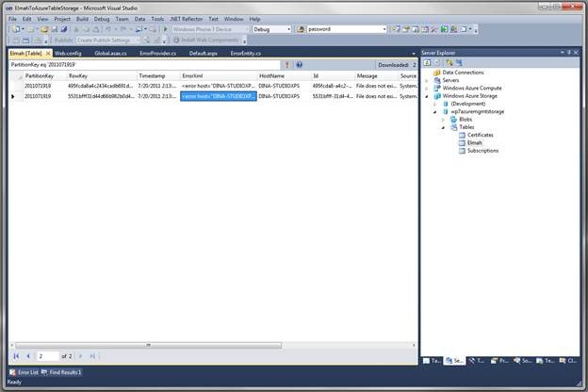This screenshot has width=588, height=392.
Task: Open the Build menu
Action: pos(82,19)
